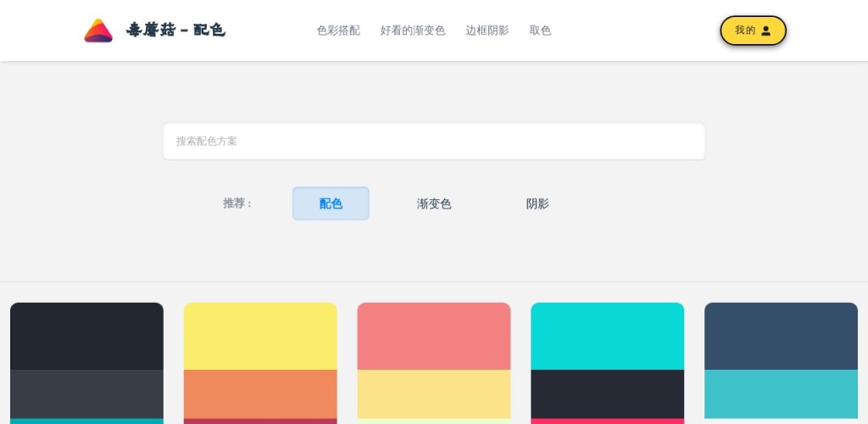Select the teal swatch below slate blue
The image size is (868, 424).
tap(781, 393)
